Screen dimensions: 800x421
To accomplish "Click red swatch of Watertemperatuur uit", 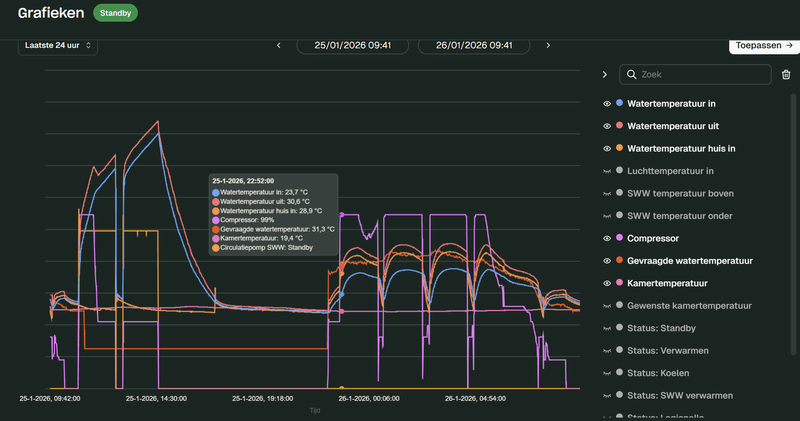I will [x=619, y=125].
